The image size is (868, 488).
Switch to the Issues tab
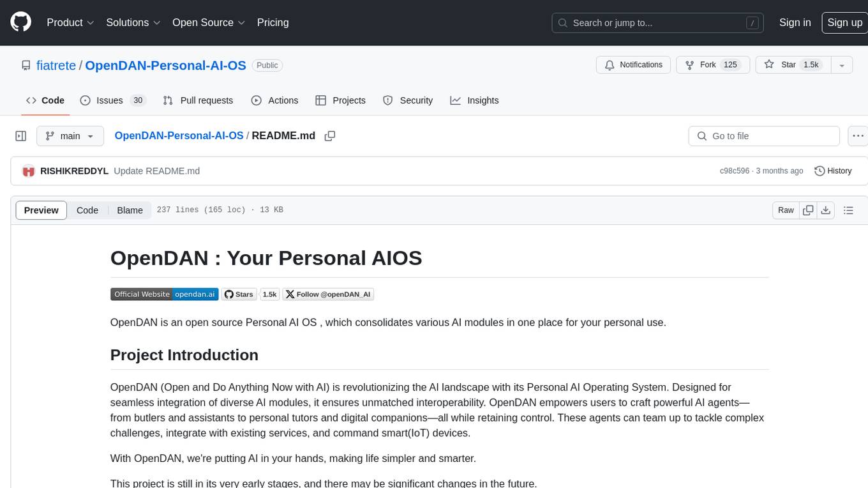(113, 100)
